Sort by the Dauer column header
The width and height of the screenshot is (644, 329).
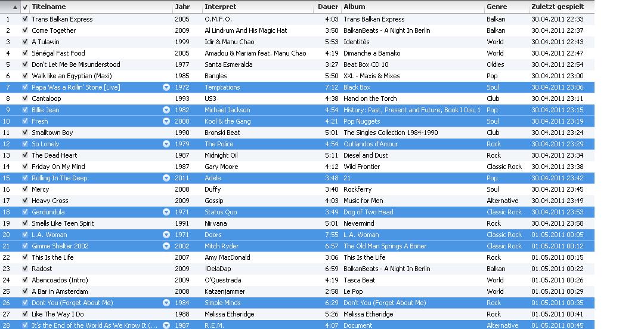pyautogui.click(x=327, y=7)
